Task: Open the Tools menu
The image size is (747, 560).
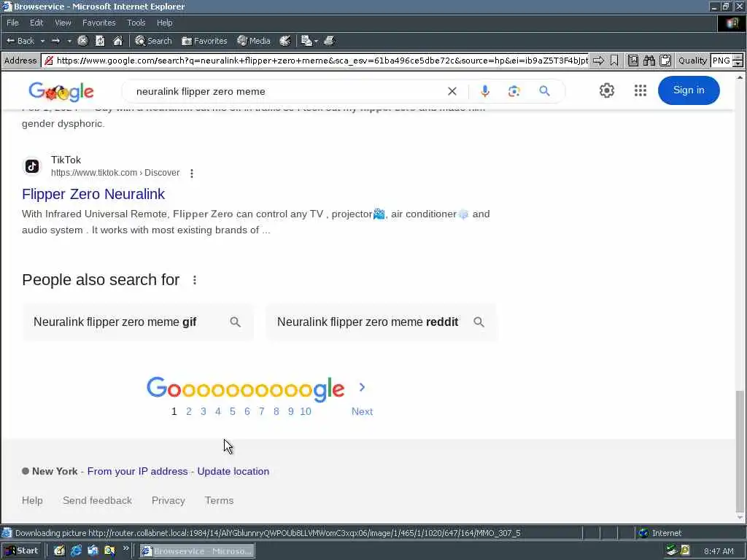Action: (x=136, y=23)
